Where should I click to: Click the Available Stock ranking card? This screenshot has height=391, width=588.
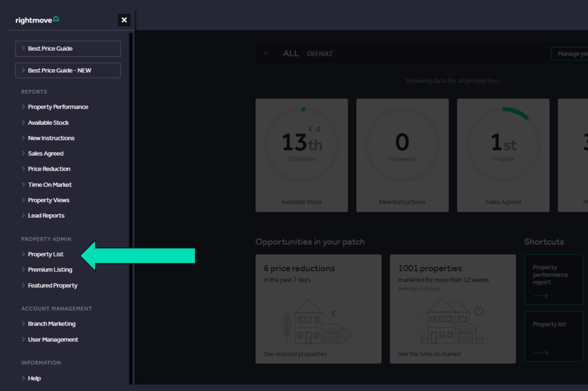pos(301,155)
